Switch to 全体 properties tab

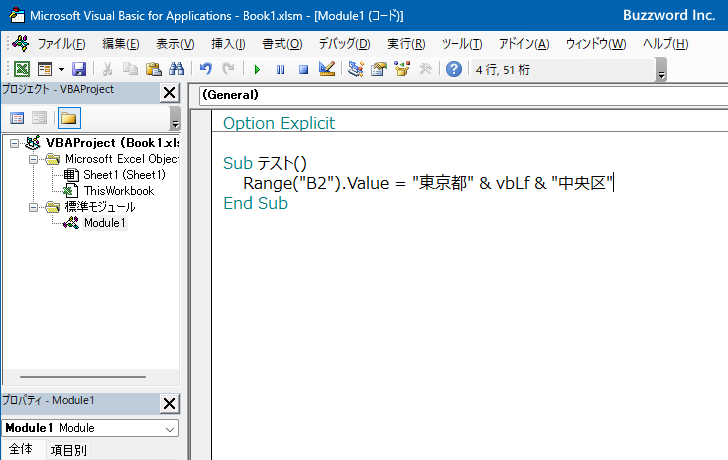tap(21, 449)
